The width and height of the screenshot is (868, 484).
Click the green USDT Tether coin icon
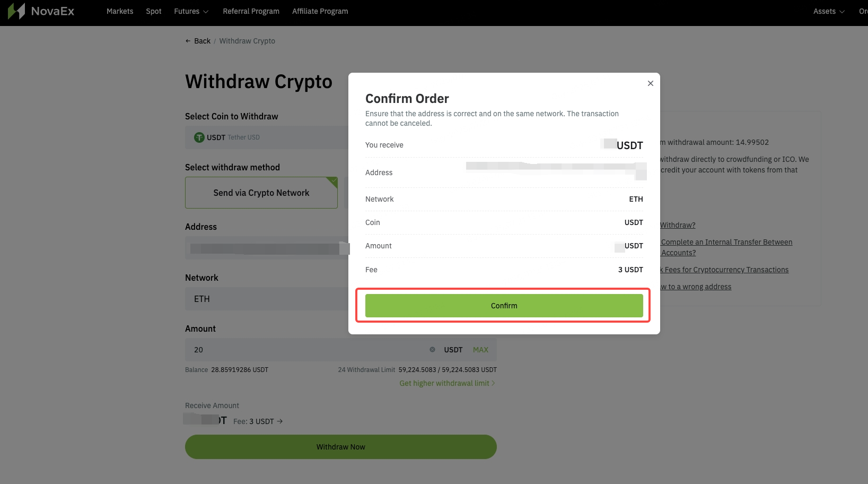click(x=199, y=137)
